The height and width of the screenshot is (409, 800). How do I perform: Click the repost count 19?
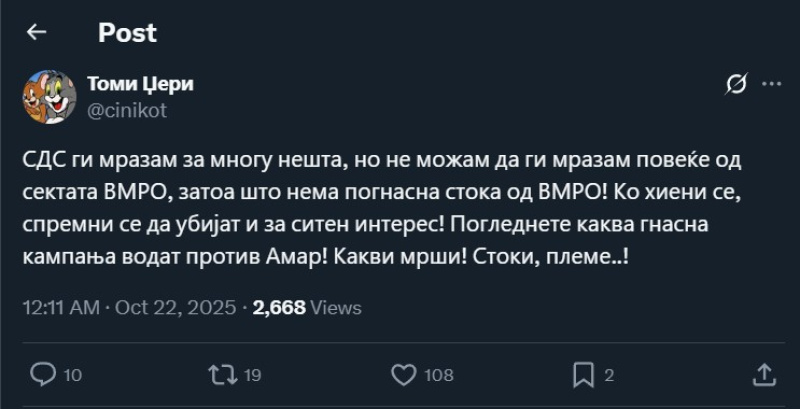coord(252,375)
